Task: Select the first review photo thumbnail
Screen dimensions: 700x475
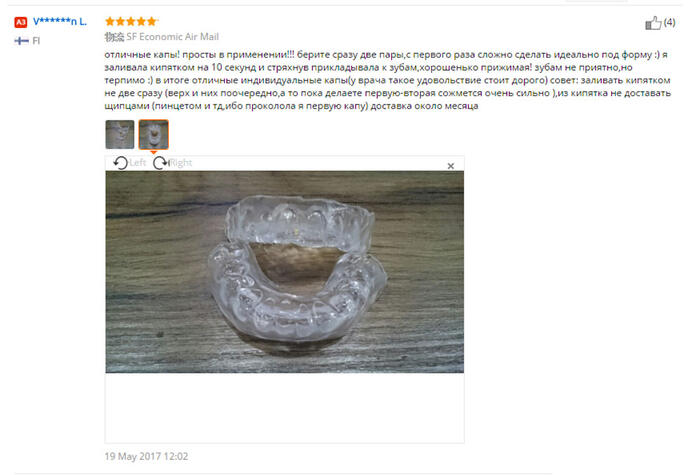Action: [120, 134]
